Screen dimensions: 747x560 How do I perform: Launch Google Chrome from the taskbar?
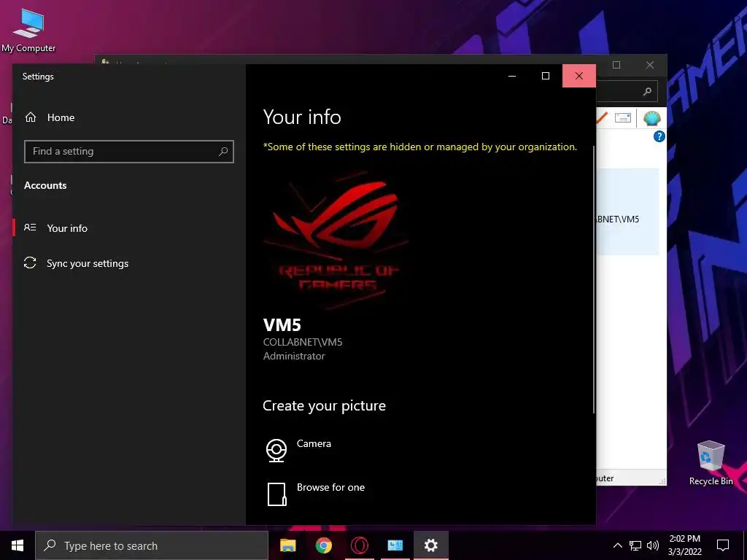tap(323, 545)
